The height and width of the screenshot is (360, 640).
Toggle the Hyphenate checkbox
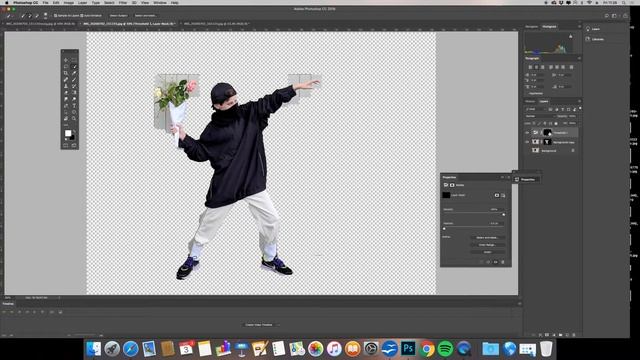click(x=527, y=93)
